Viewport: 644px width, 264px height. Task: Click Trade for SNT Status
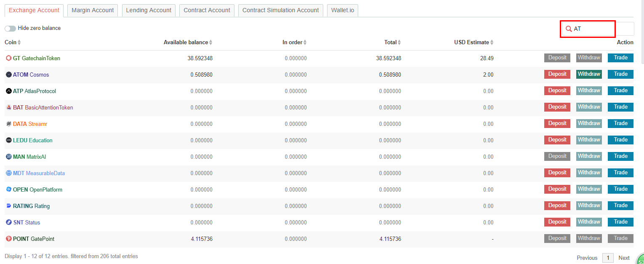coord(620,222)
